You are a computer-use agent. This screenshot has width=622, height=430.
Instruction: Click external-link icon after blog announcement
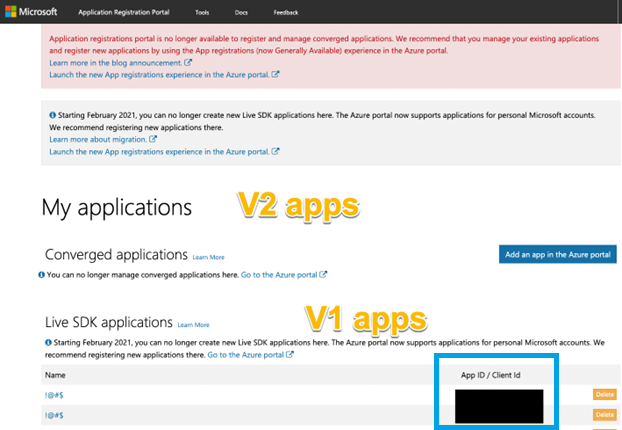[x=188, y=62]
